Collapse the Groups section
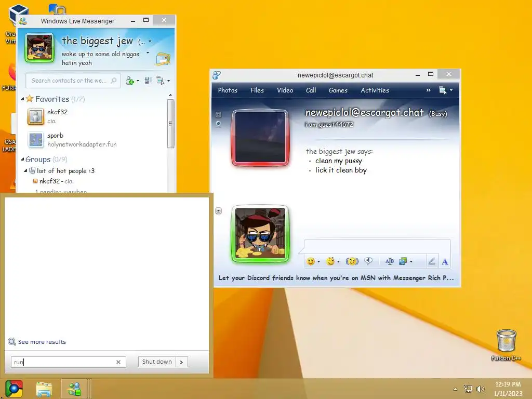 pos(22,159)
